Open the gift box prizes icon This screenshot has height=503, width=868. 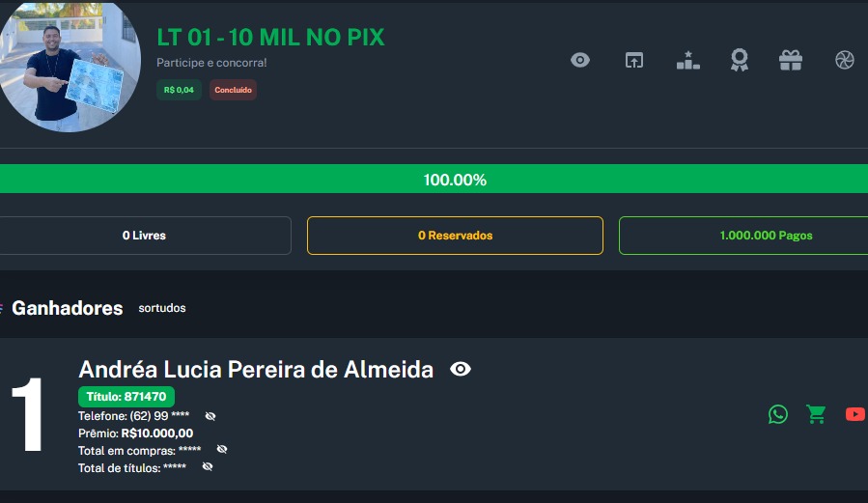point(791,60)
